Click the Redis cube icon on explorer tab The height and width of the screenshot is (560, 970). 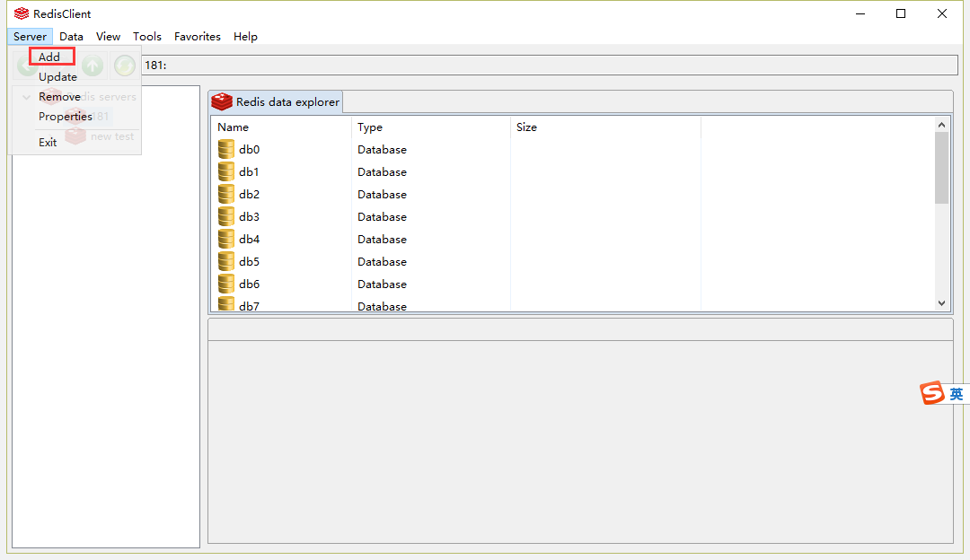coord(222,101)
